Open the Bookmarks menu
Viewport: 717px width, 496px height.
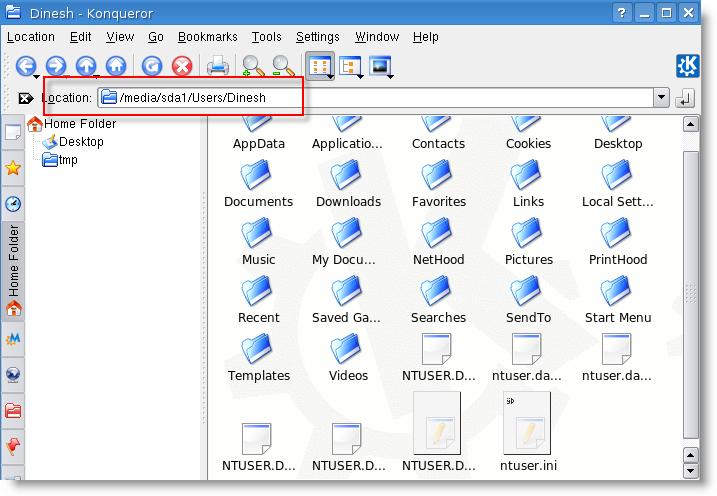tap(208, 37)
